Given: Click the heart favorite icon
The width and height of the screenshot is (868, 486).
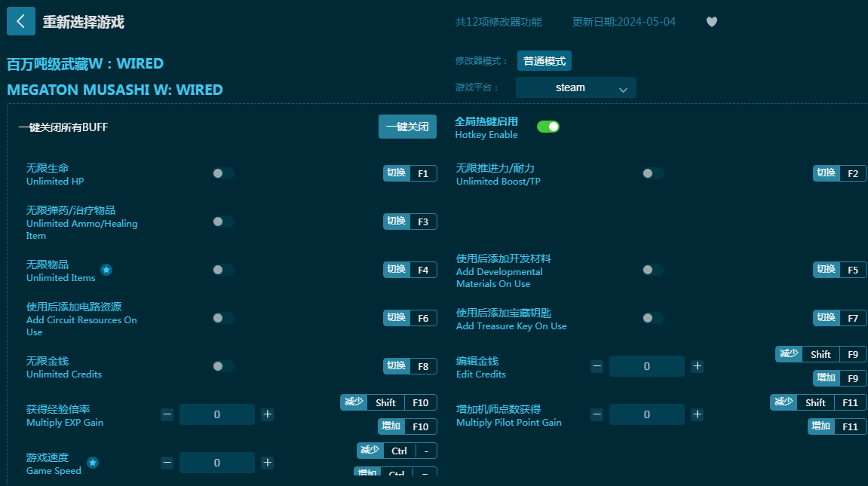Looking at the screenshot, I should [x=712, y=22].
